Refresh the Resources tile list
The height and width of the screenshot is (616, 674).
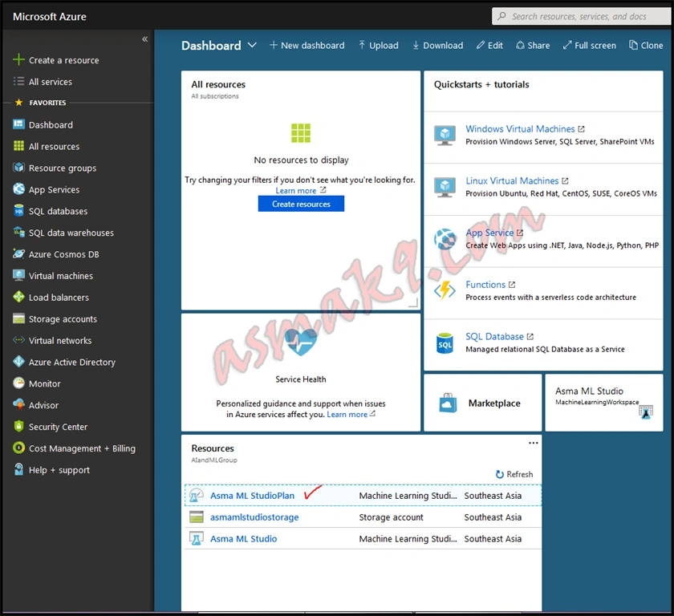click(514, 474)
